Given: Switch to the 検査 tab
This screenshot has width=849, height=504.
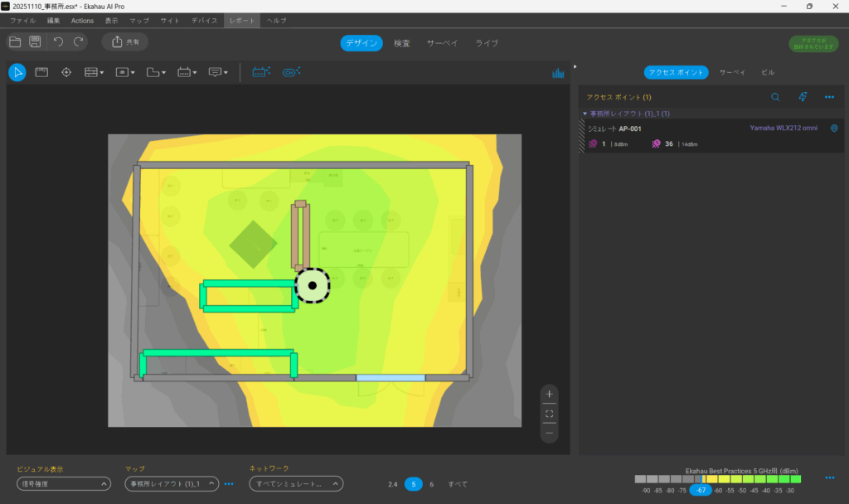Looking at the screenshot, I should click(x=402, y=43).
